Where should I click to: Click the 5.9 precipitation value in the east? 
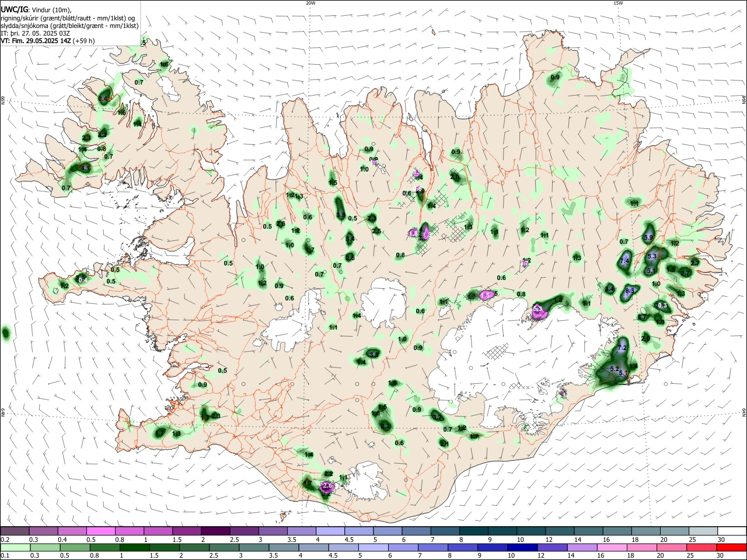(x=648, y=237)
